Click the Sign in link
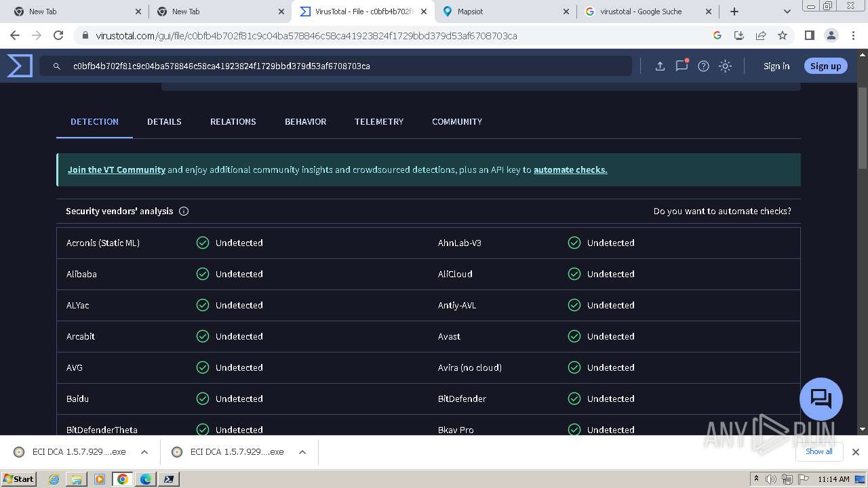868x488 pixels. click(776, 66)
